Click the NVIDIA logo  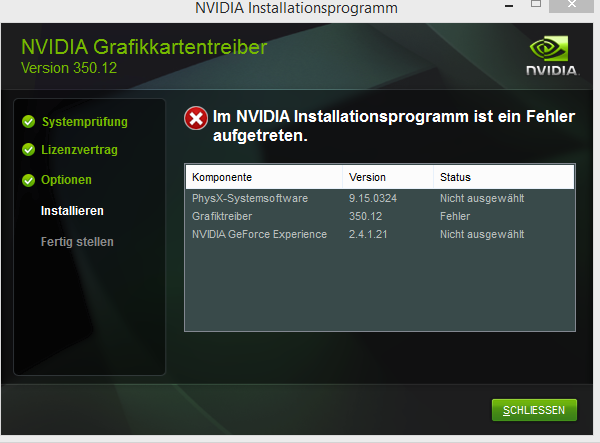(552, 56)
